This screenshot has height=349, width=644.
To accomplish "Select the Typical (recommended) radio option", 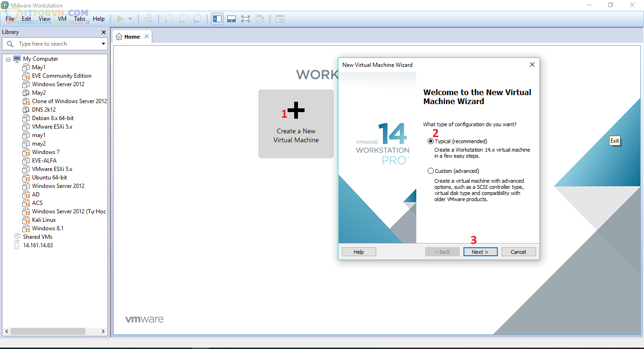I will coord(430,141).
